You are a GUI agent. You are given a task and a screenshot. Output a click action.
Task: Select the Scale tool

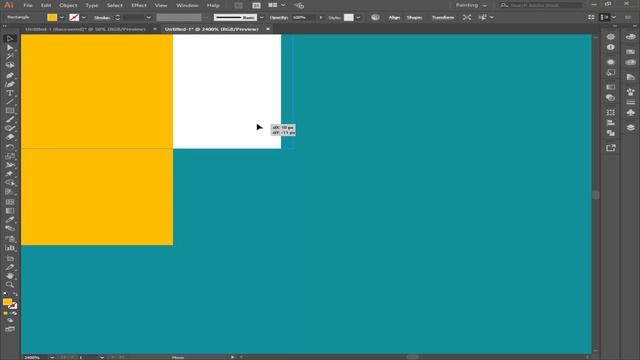pyautogui.click(x=10, y=156)
